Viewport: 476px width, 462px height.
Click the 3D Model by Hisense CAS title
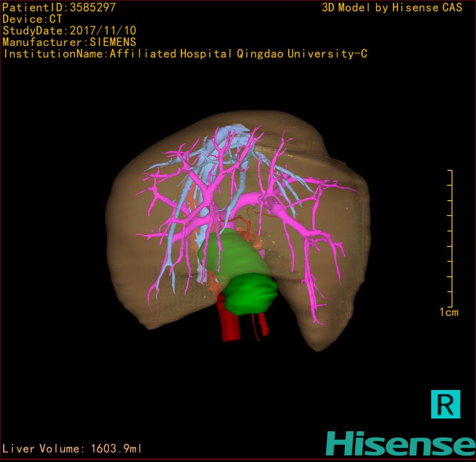click(x=392, y=8)
